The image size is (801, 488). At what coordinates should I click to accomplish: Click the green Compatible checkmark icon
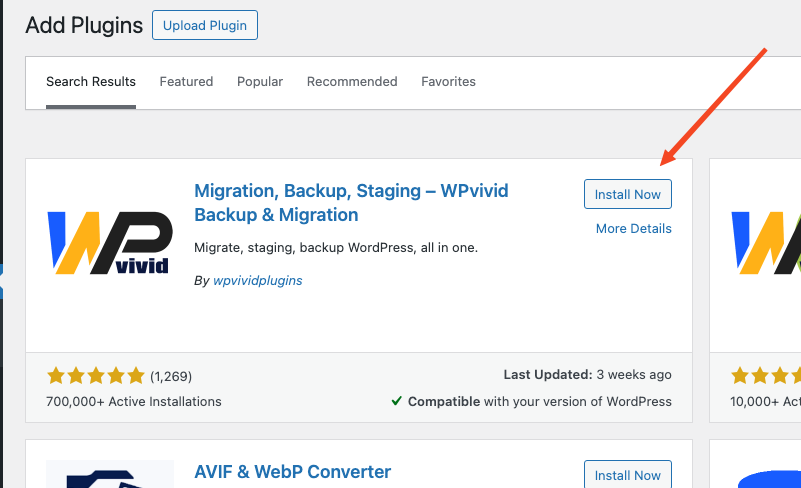[x=396, y=401]
